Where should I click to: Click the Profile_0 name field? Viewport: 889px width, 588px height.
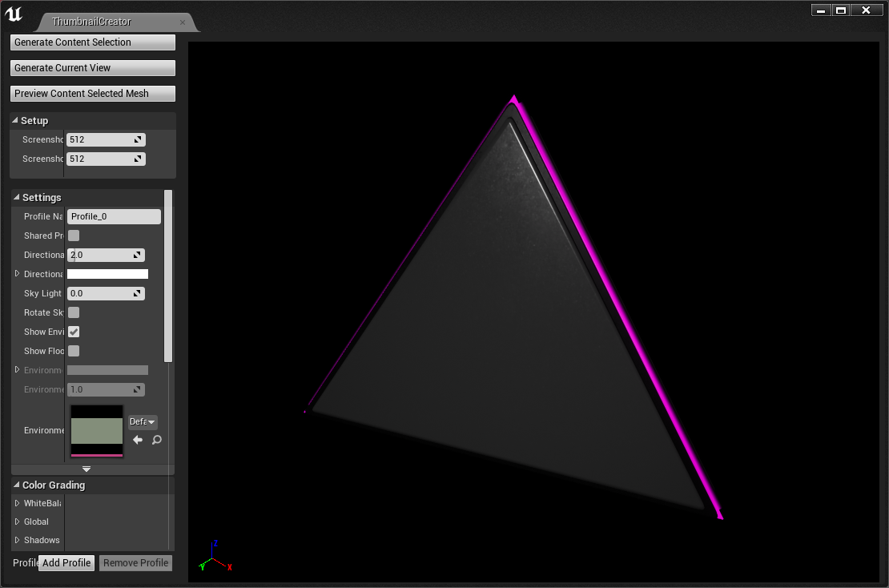(x=114, y=216)
